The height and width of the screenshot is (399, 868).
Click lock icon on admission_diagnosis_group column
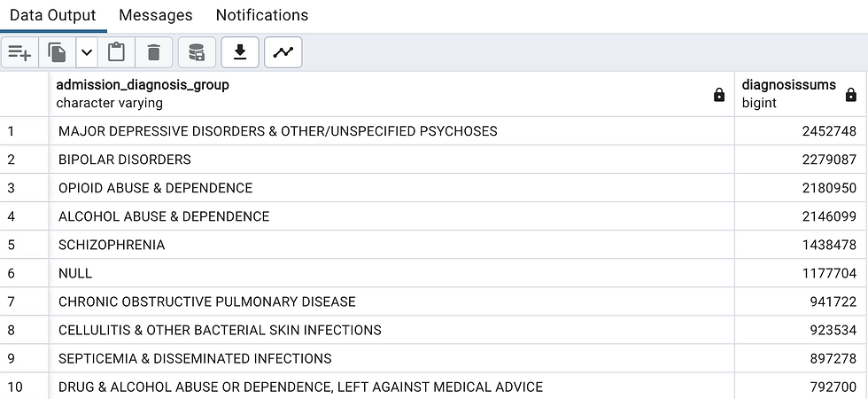pyautogui.click(x=719, y=95)
